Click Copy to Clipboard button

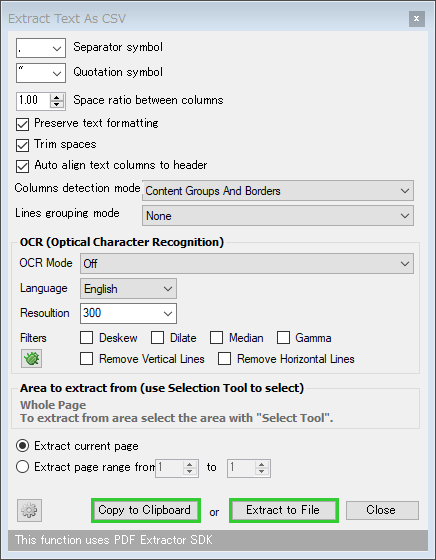point(146,510)
